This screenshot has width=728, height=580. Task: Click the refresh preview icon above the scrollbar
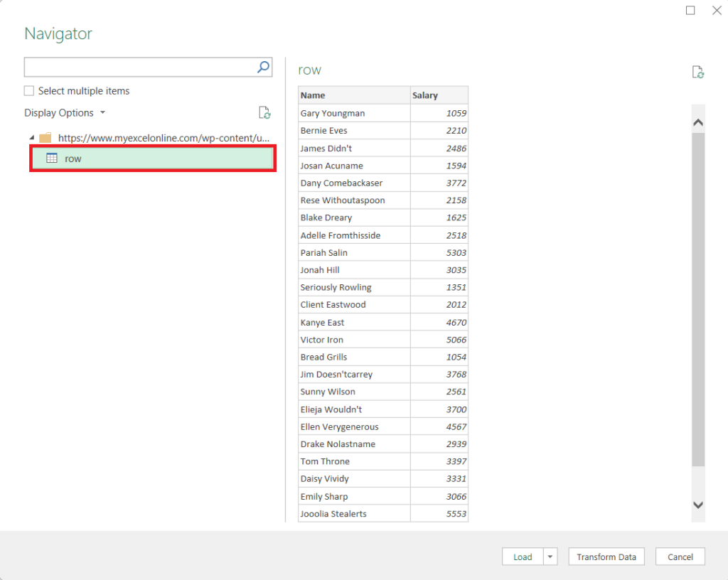tap(698, 72)
